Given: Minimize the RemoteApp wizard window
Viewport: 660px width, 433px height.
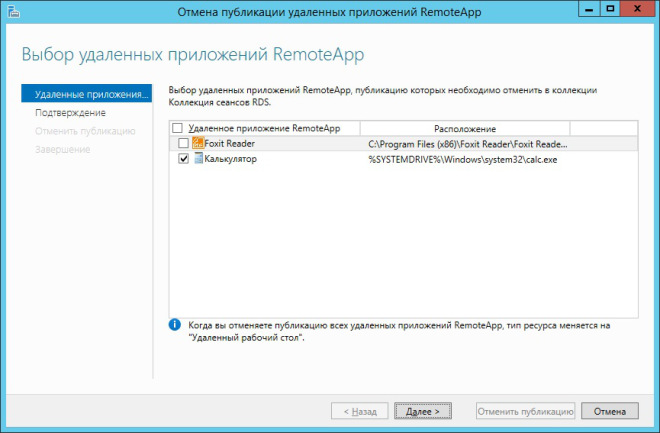Looking at the screenshot, I should point(588,9).
